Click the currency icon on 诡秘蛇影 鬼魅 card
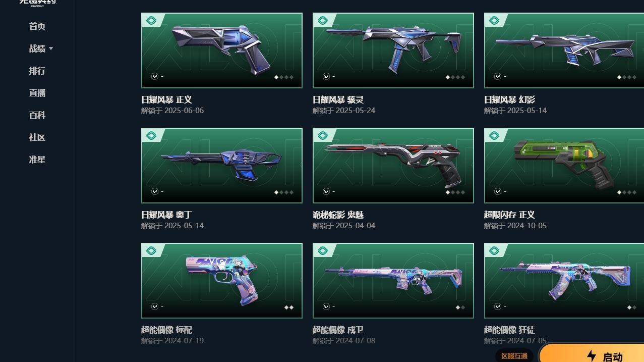The height and width of the screenshot is (362, 644). [x=326, y=191]
